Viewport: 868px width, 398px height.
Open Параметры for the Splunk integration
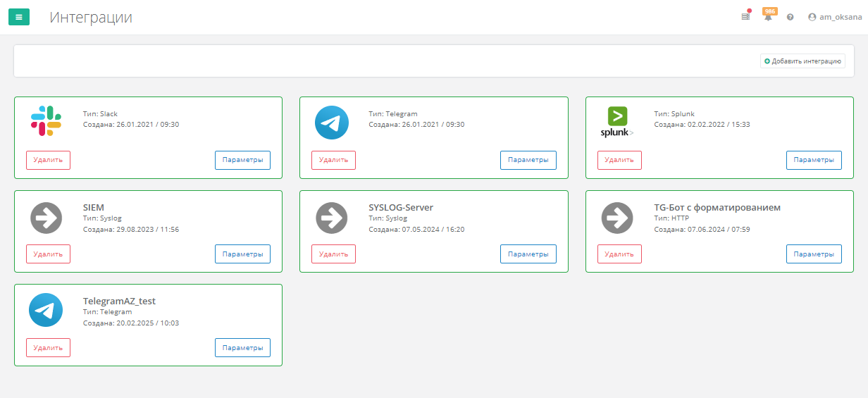coord(814,160)
